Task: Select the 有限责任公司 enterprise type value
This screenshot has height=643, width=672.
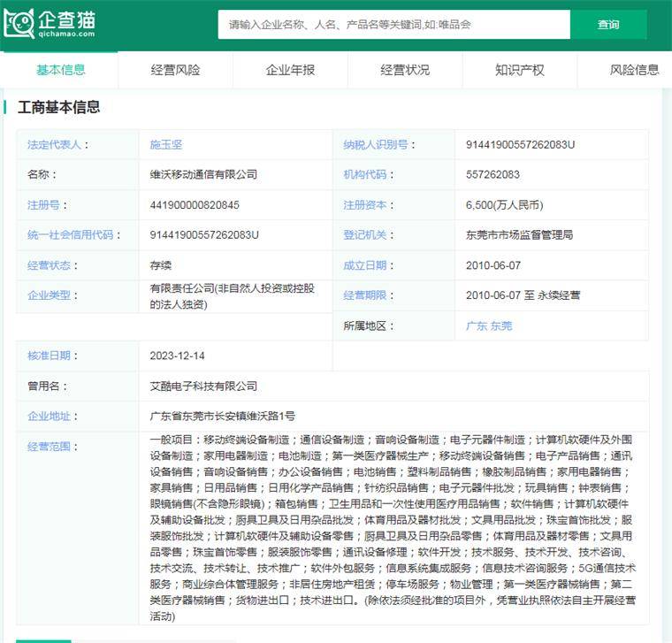Action: pyautogui.click(x=233, y=296)
